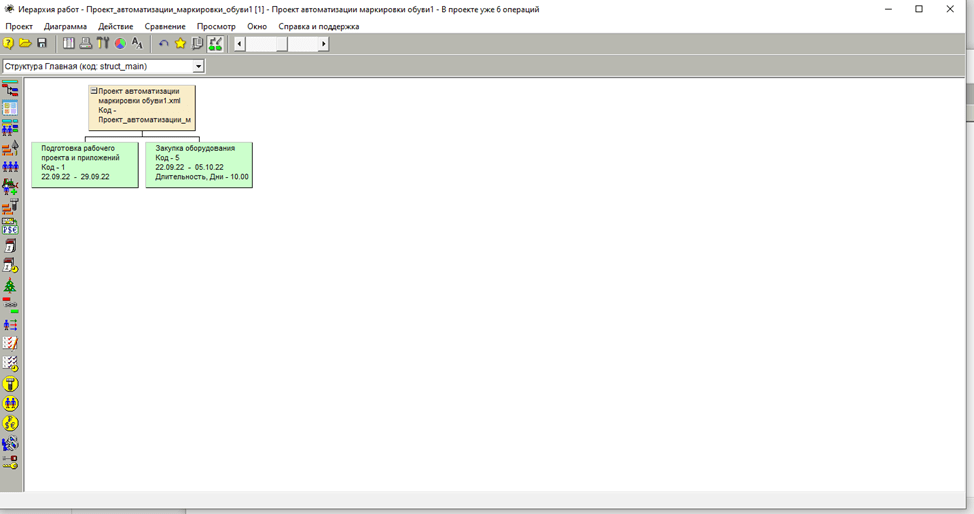This screenshot has height=514, width=974.
Task: Click the columns settings toolbar icon
Action: pos(69,44)
